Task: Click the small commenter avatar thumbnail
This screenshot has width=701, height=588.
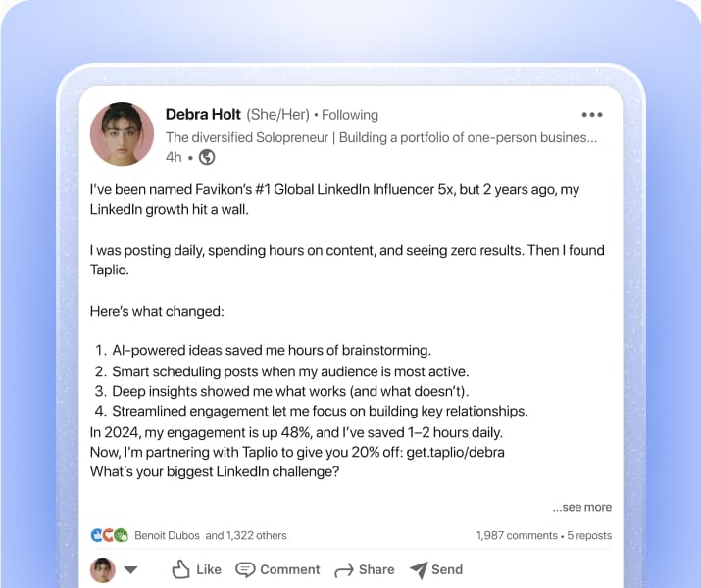Action: 102,570
